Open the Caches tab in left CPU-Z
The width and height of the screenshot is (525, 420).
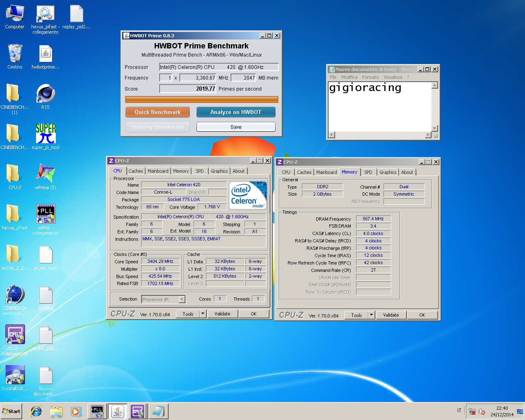[x=136, y=171]
